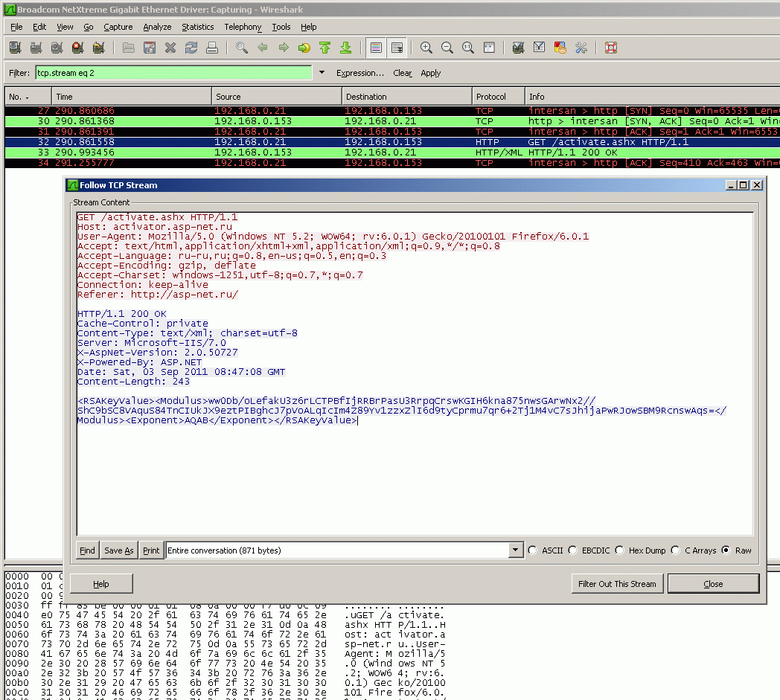780x700 pixels.
Task: Go to packet number icon
Action: [x=304, y=48]
